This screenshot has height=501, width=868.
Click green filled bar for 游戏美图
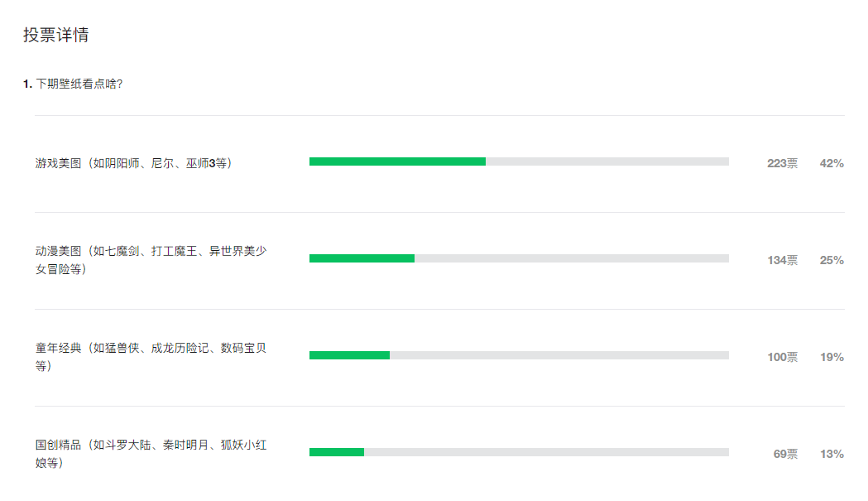pos(397,161)
